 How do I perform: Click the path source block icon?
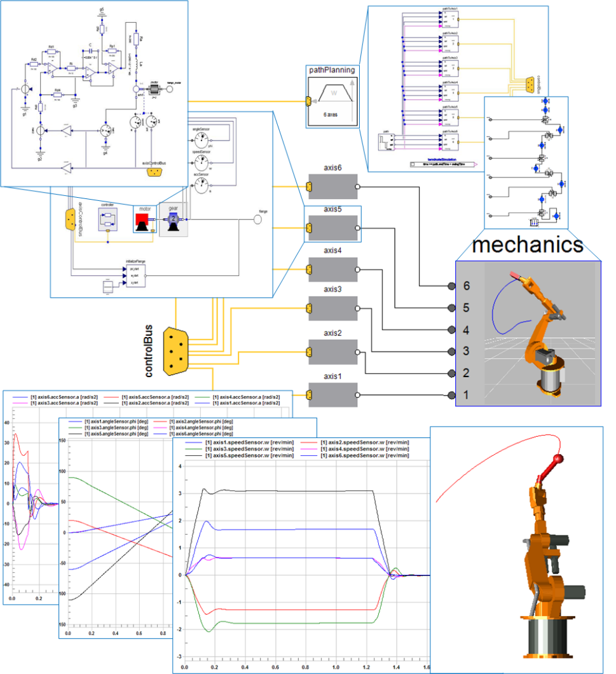pyautogui.click(x=386, y=142)
